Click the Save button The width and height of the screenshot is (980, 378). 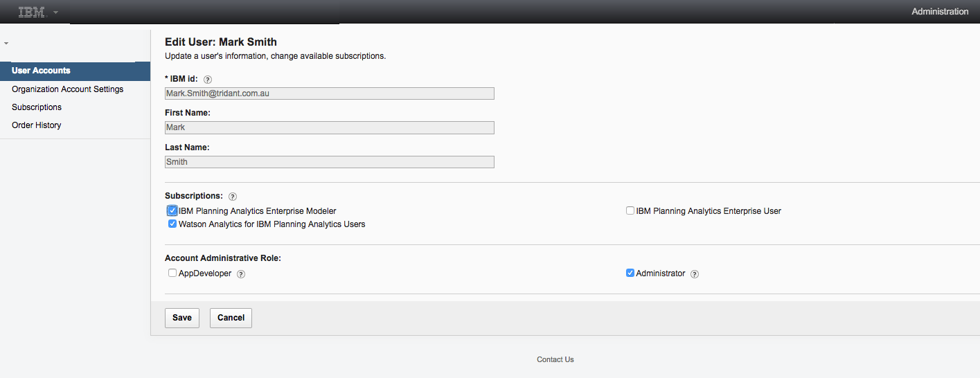[182, 318]
